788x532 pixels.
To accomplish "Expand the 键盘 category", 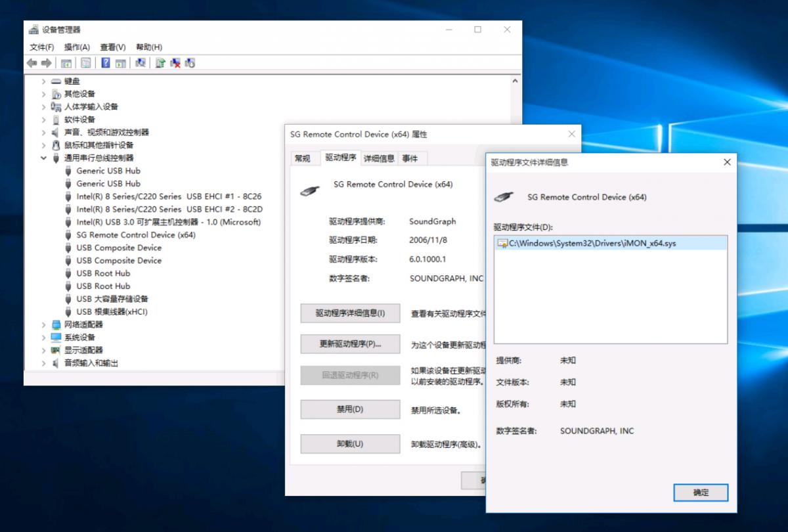I will click(x=43, y=81).
